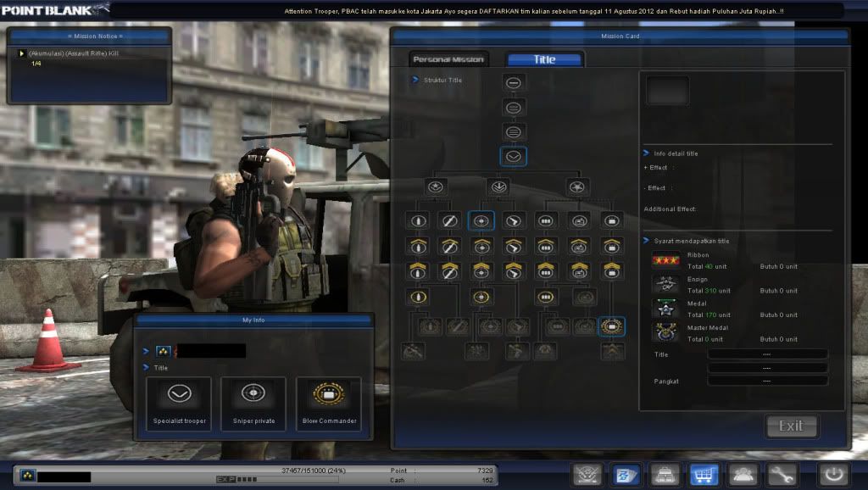Click the empty title preview box in the detail panel
Viewport: 868px width, 490px height.
(668, 90)
